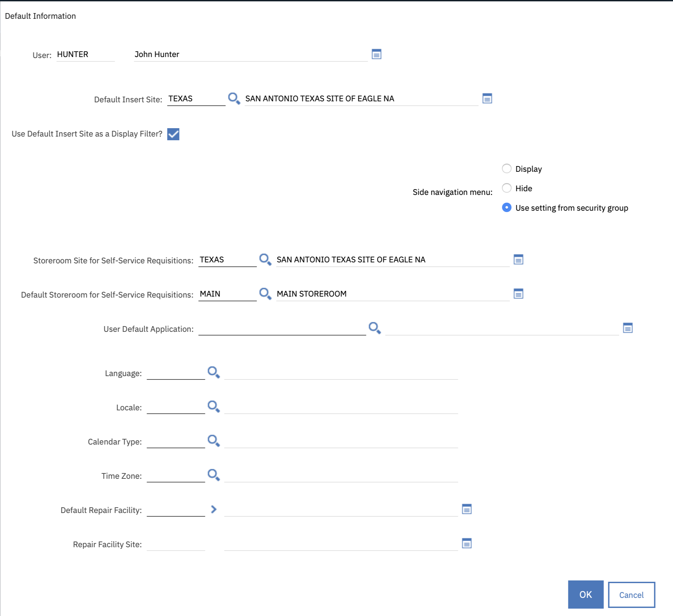
Task: Open the Select Value lookup for Language
Action: click(214, 372)
